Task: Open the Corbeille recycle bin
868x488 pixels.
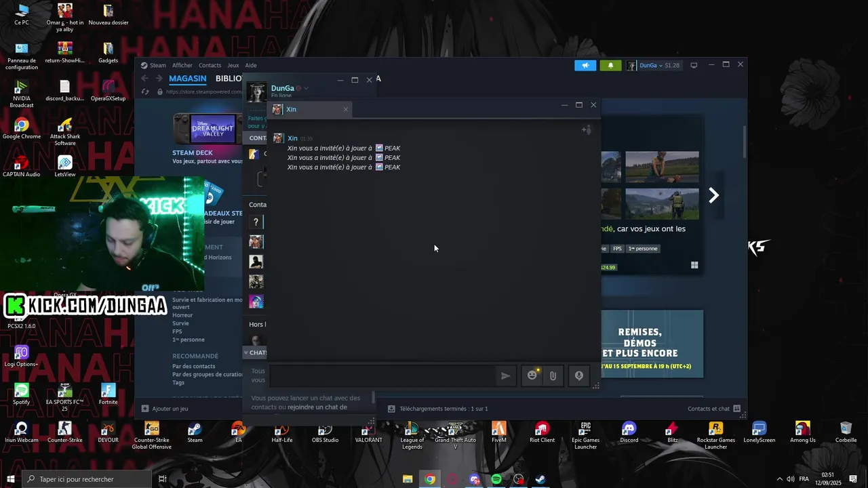Action: point(846,432)
